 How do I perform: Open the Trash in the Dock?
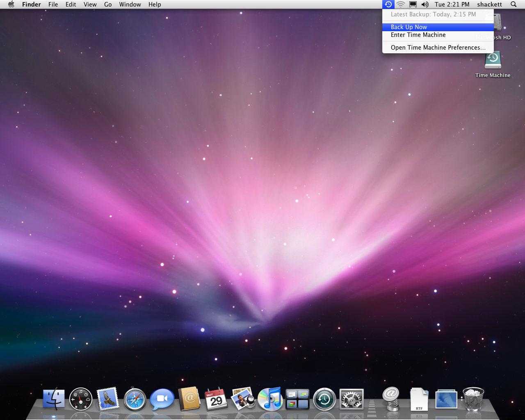coord(473,399)
